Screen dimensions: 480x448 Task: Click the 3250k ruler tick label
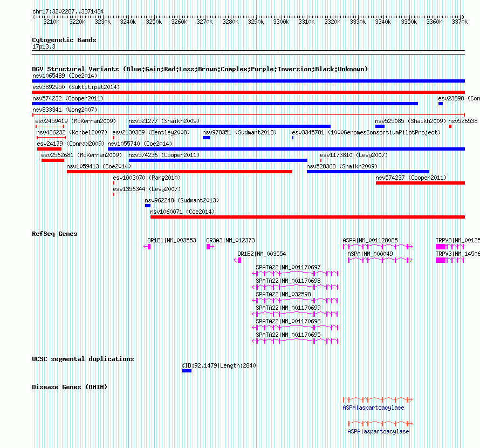(x=154, y=22)
